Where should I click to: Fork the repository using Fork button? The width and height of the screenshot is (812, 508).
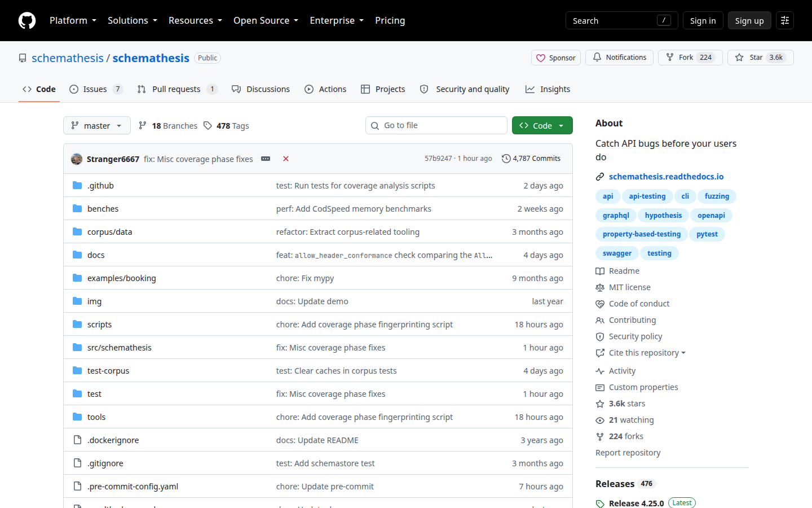[x=690, y=58]
